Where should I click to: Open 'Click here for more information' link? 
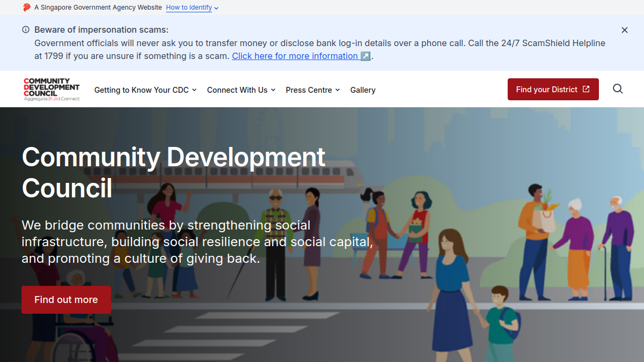[x=301, y=56]
